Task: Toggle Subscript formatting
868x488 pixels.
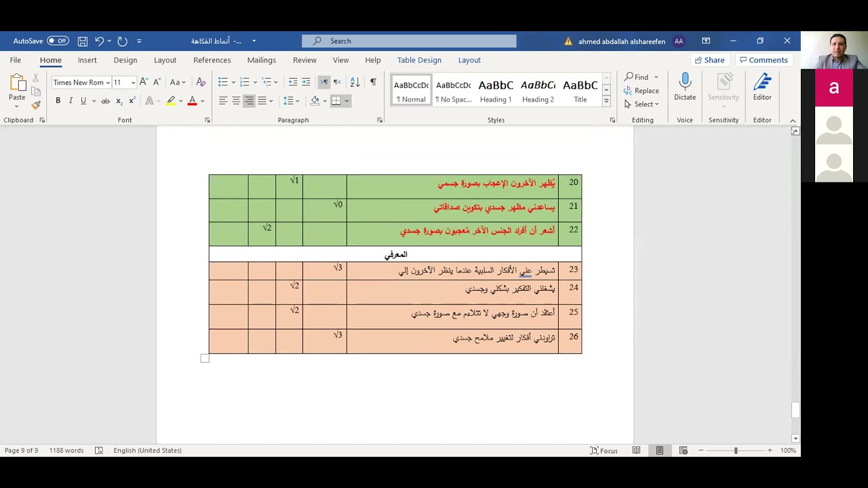Action: tap(119, 101)
